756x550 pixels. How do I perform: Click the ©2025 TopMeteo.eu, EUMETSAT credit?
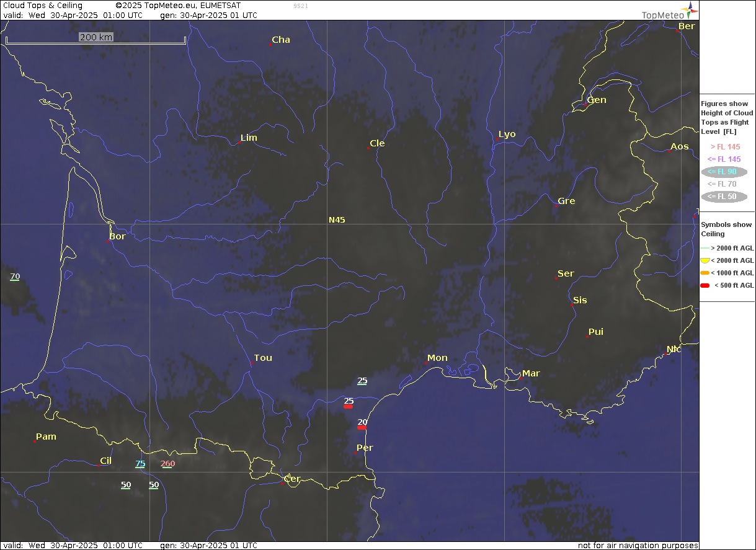point(178,5)
